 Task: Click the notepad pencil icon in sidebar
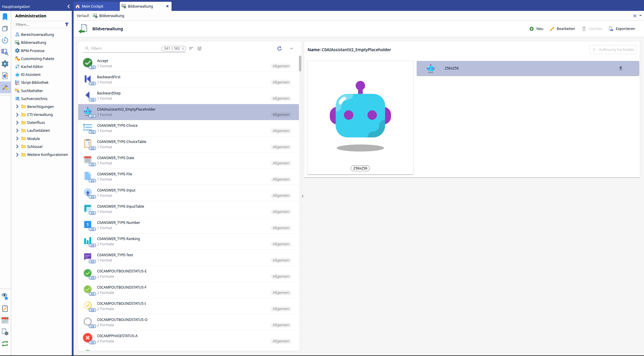tap(5, 308)
